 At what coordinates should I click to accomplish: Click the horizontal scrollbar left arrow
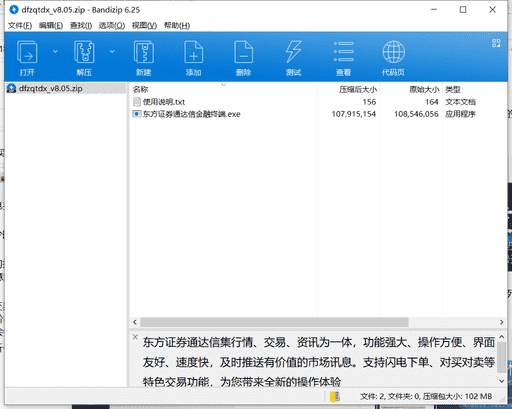click(135, 322)
